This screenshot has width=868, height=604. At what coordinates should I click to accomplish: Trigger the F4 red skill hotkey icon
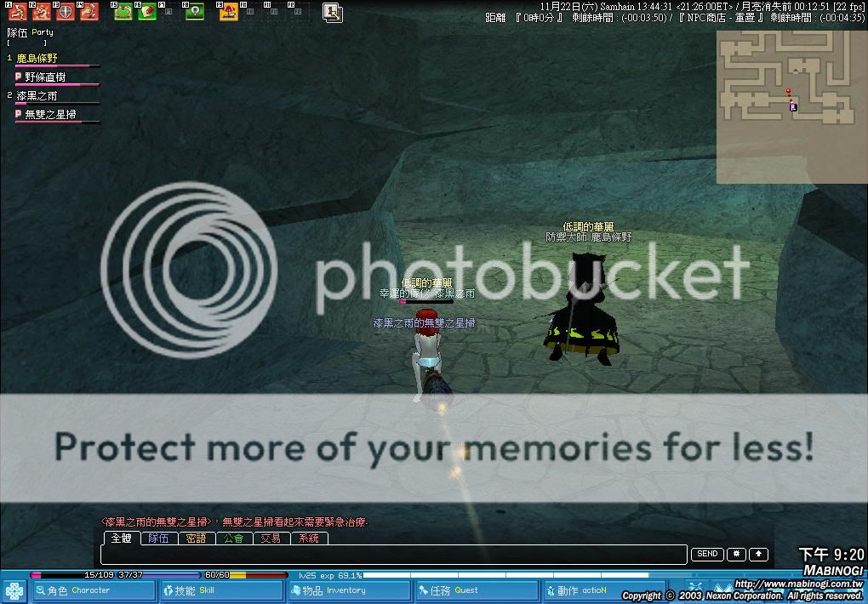89,12
